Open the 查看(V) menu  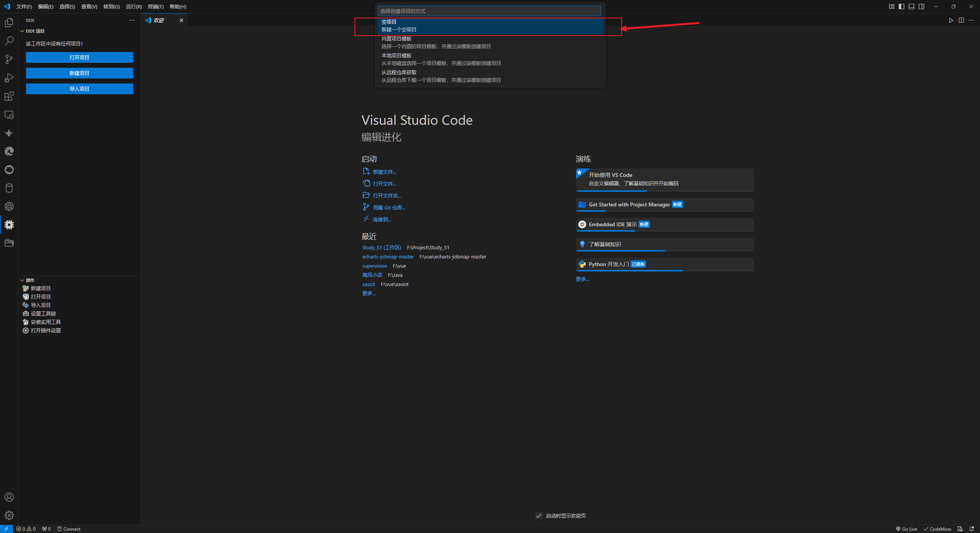click(89, 7)
